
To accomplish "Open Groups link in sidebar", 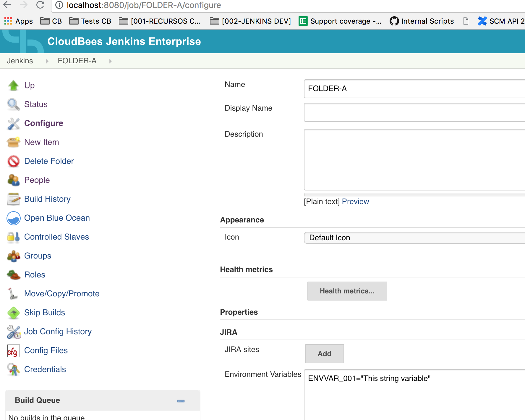I will 38,256.
